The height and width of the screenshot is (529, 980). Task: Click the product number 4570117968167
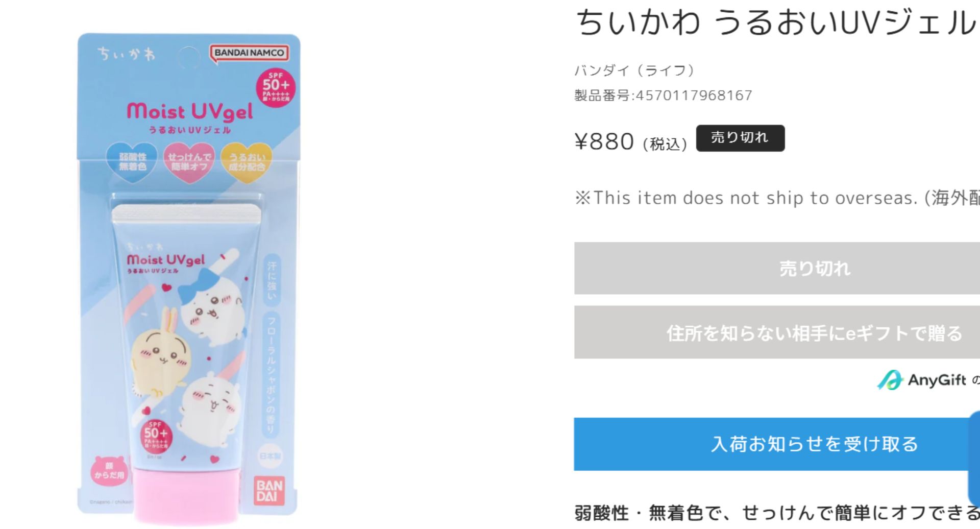coord(694,95)
